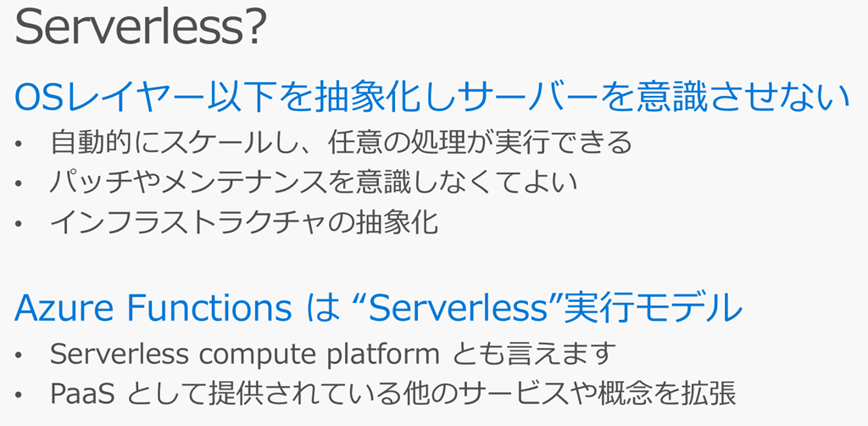868x426 pixels.
Task: Click the "Serverless?" slide title
Action: click(141, 29)
